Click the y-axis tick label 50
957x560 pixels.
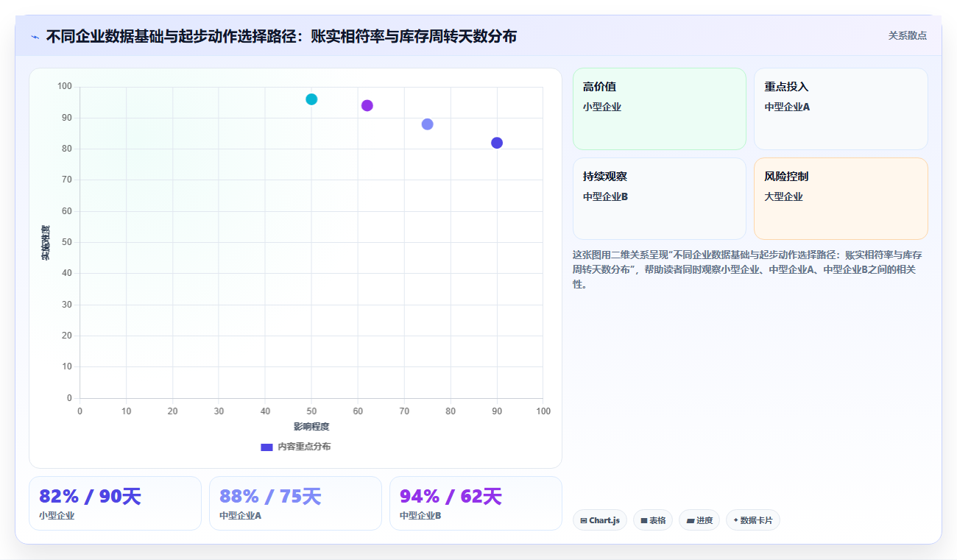click(67, 242)
